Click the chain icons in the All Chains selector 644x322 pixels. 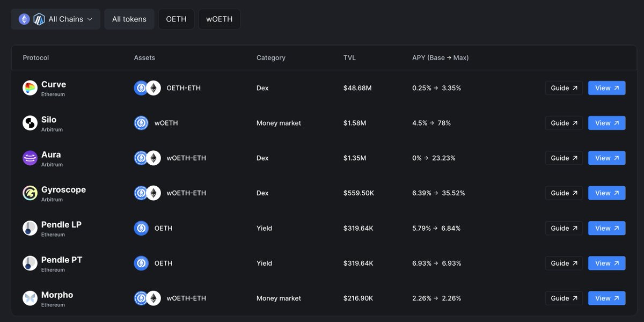point(32,19)
